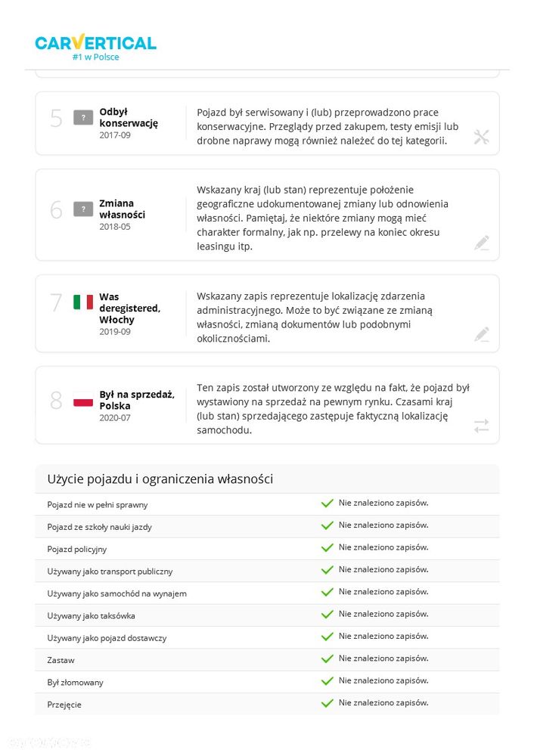
Task: Select the Pojazd ze szkoły nauki jazdy row
Action: click(x=267, y=526)
